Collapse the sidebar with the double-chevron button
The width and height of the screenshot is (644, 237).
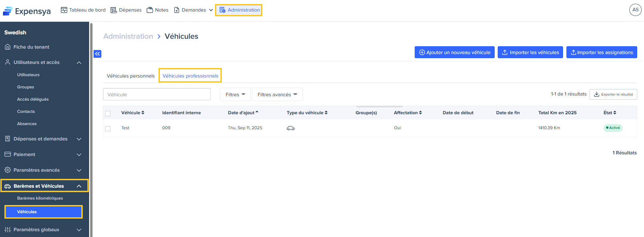[98, 54]
